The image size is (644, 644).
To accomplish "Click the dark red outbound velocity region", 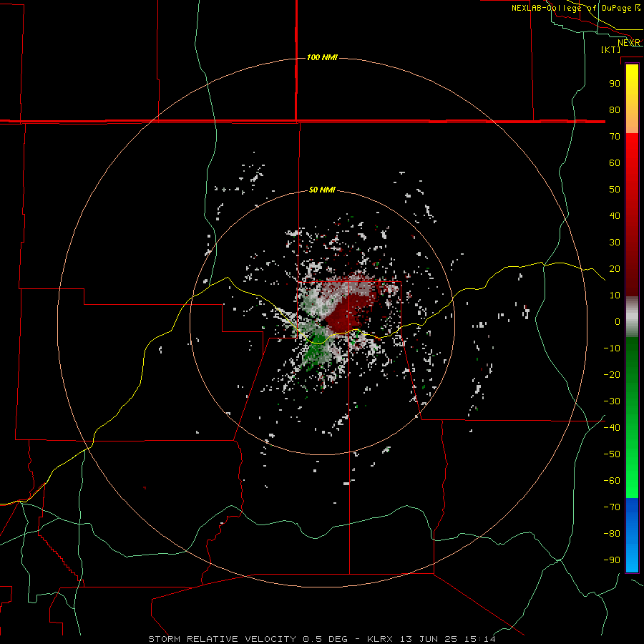I will click(348, 313).
